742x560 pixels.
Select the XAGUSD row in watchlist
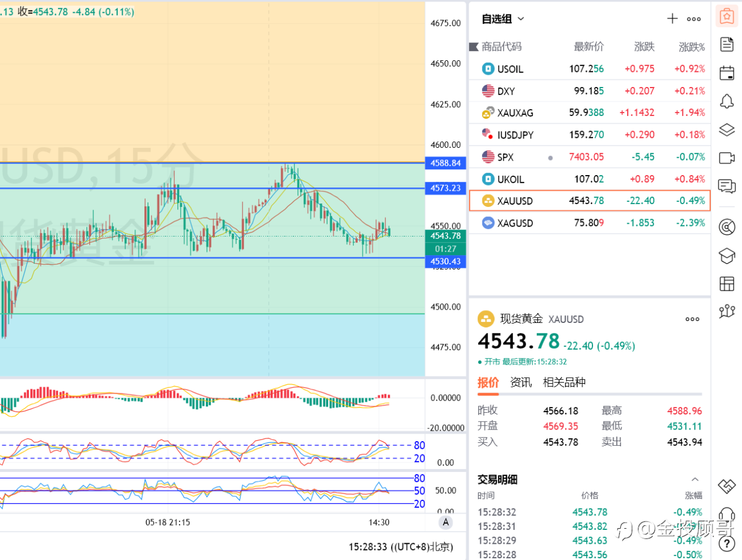tap(590, 223)
